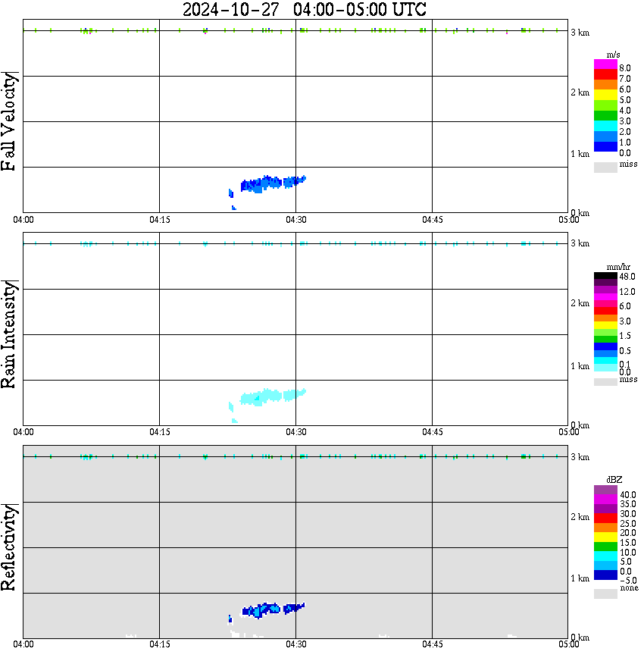Click the Reflectivity axis label
The width and height of the screenshot is (644, 658).
point(8,547)
